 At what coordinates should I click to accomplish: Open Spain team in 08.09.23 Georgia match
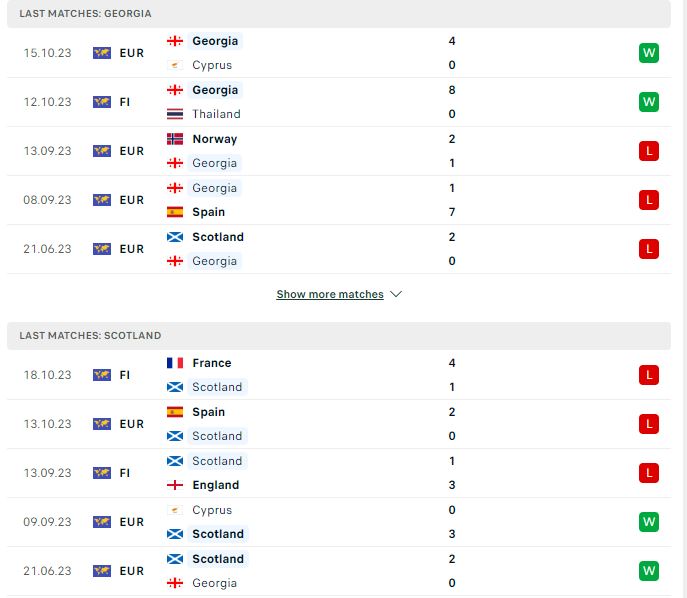209,212
